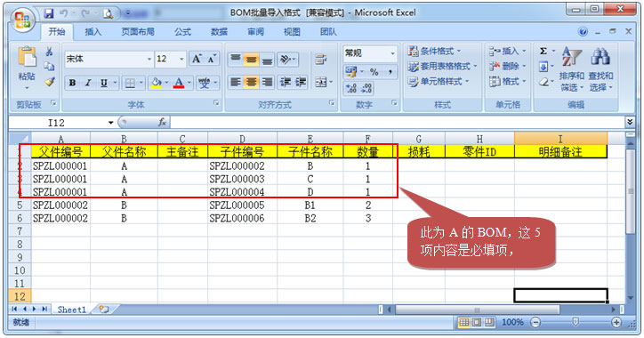This screenshot has height=338, width=644.
Task: Toggle Italic formatting
Action: tap(88, 83)
